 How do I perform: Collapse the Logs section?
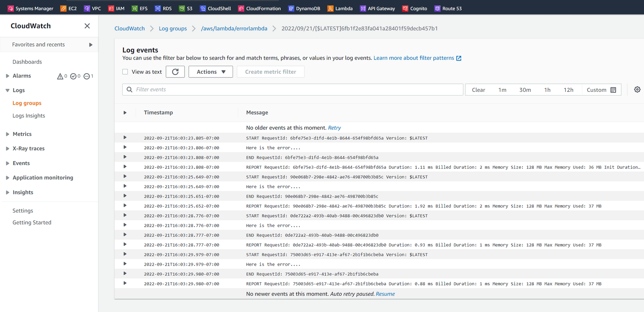click(x=7, y=90)
